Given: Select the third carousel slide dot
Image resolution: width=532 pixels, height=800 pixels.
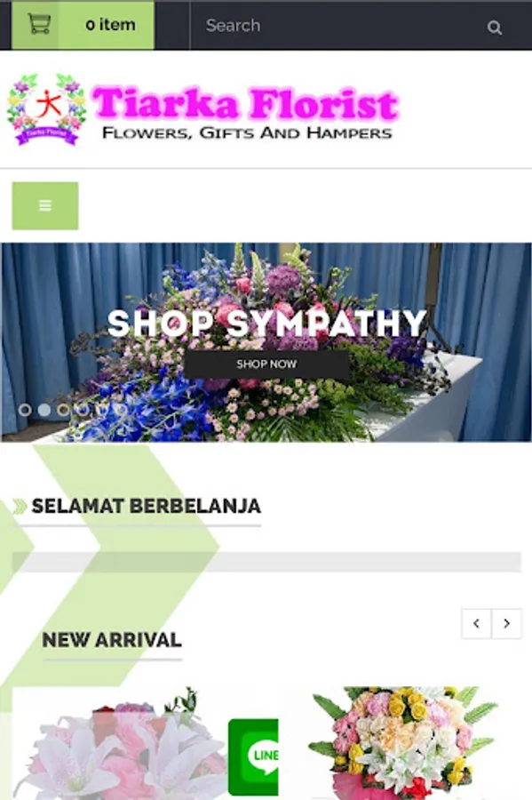Looking at the screenshot, I should point(63,410).
